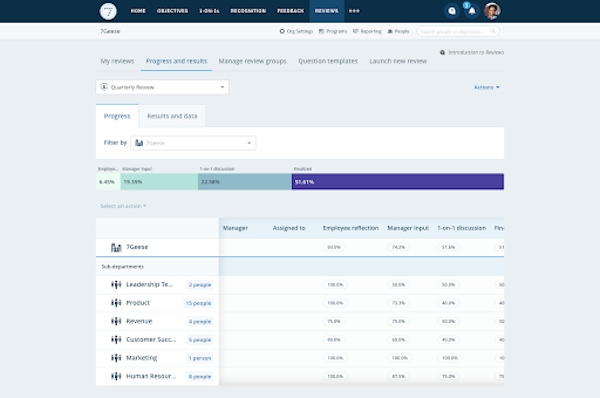The width and height of the screenshot is (600, 398).
Task: Open the notifications bell
Action: click(x=472, y=11)
